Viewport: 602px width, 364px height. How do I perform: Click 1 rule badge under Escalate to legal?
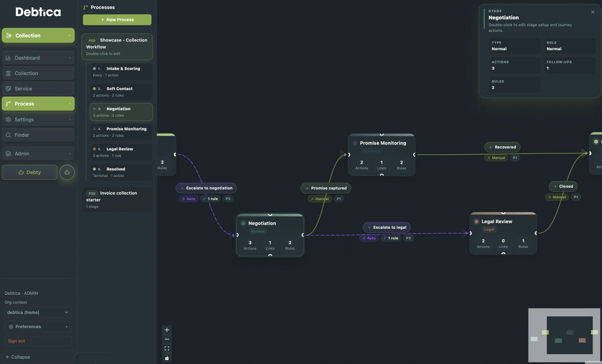[391, 238]
